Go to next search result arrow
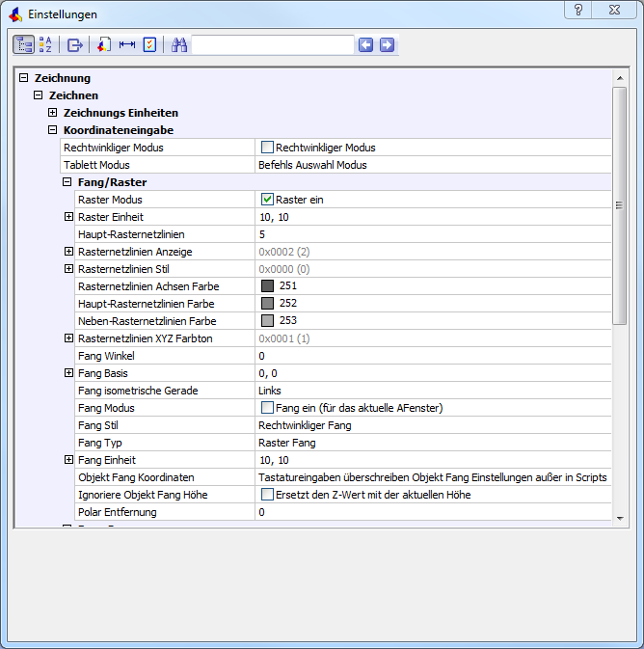644x649 pixels. [x=387, y=44]
